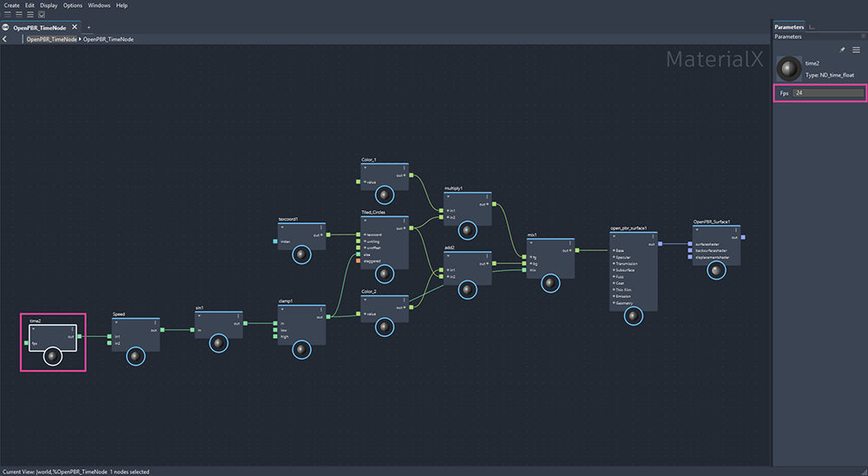The width and height of the screenshot is (868, 476).
Task: Click the sin1 node preview sphere
Action: click(x=219, y=343)
